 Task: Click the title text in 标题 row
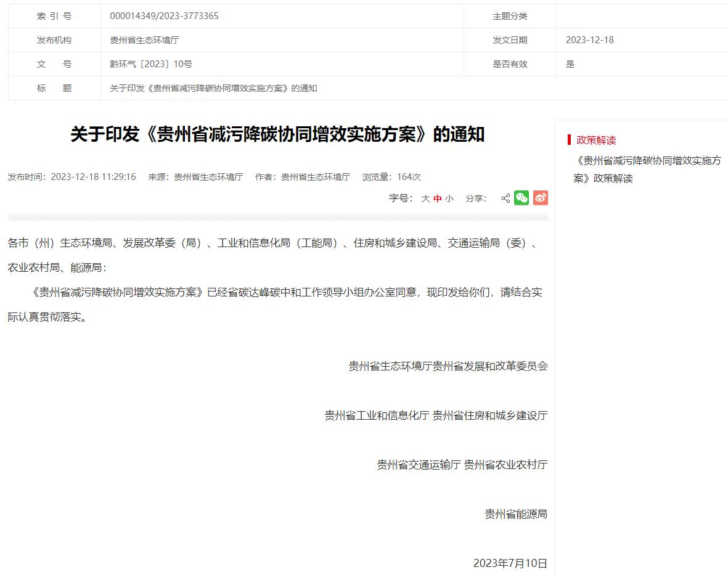(213, 88)
